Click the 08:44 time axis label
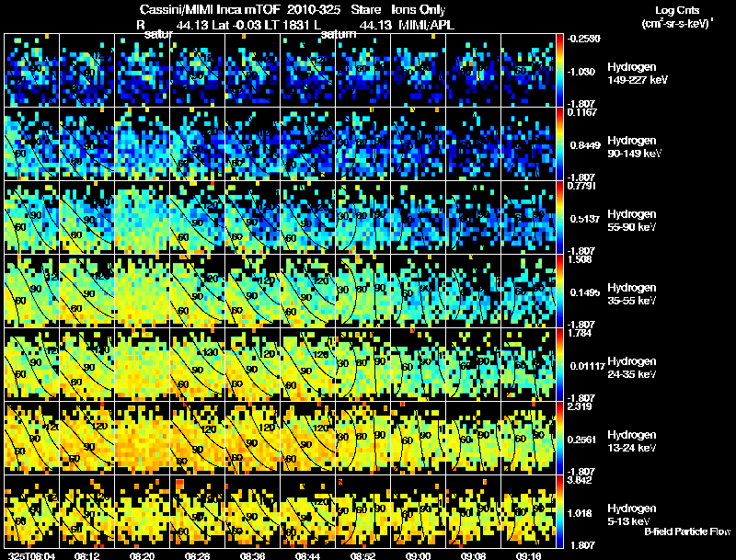Viewport: 736px width, 560px height. (307, 555)
